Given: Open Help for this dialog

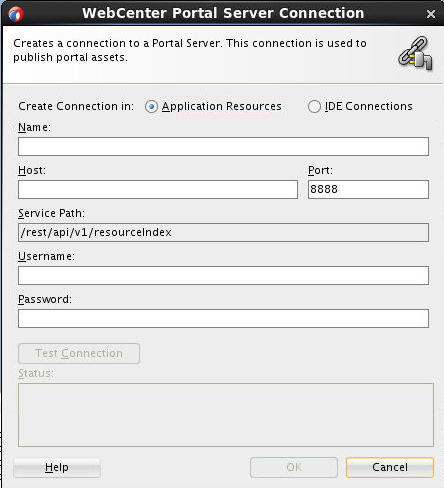Looking at the screenshot, I should click(57, 467).
